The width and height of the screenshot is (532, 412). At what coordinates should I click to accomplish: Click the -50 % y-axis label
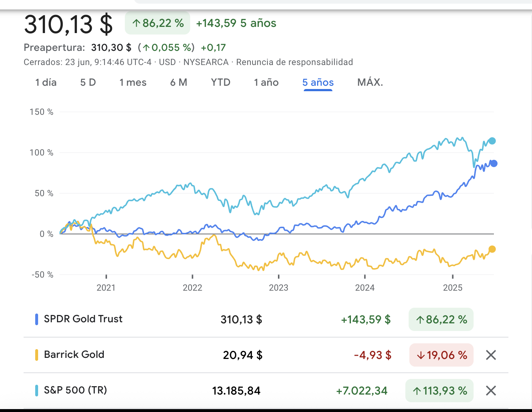click(42, 275)
